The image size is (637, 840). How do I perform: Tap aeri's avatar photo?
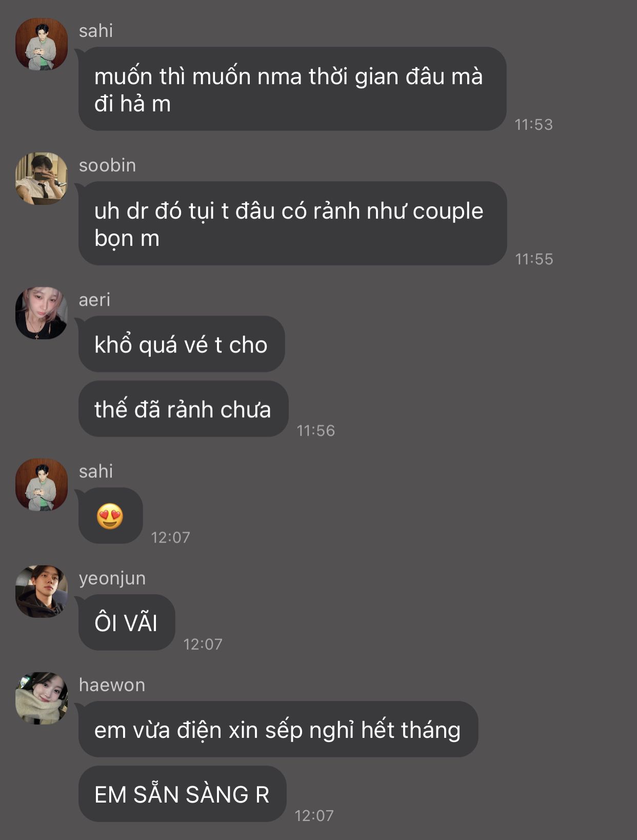click(x=42, y=313)
